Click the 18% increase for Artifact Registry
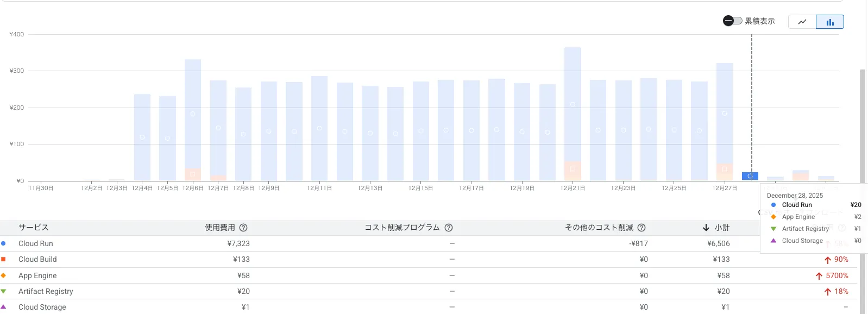 836,291
